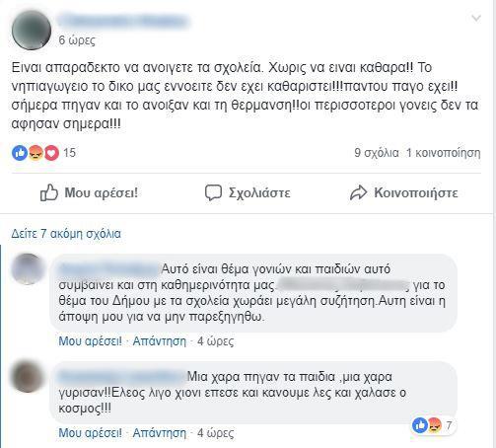The height and width of the screenshot is (448, 496).
Task: Click the 'Σχολιάστε' comment bubble button
Action: click(248, 192)
